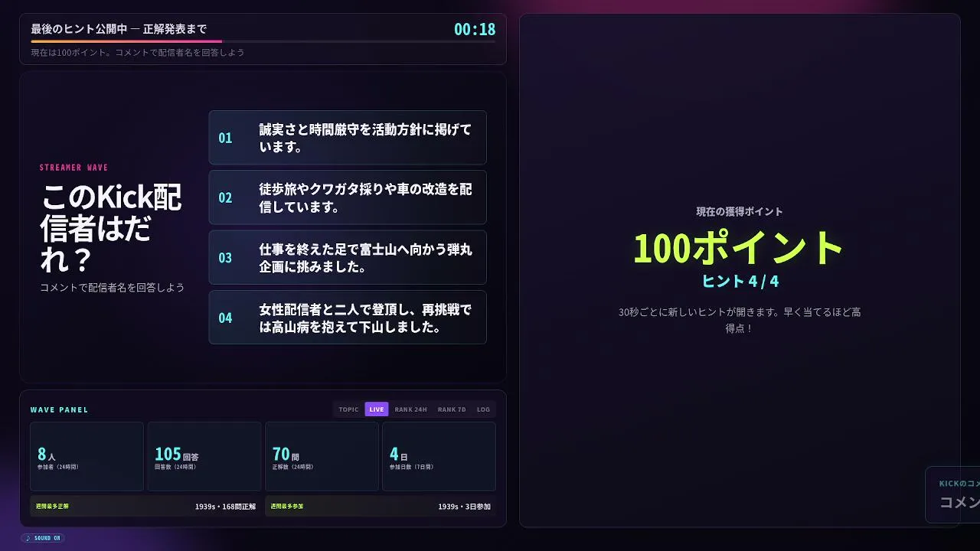980x551 pixels.
Task: Select hint 01 card about 誠実さと時間厳守
Action: point(348,138)
